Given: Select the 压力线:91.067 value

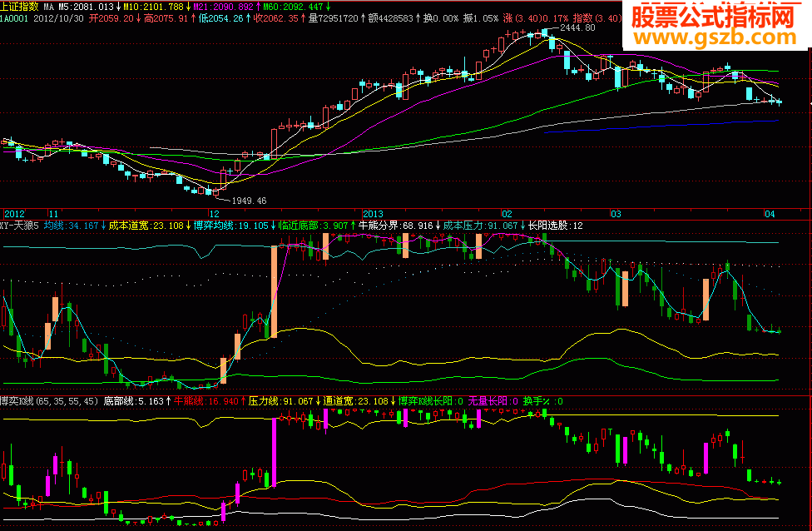Looking at the screenshot, I should (280, 401).
